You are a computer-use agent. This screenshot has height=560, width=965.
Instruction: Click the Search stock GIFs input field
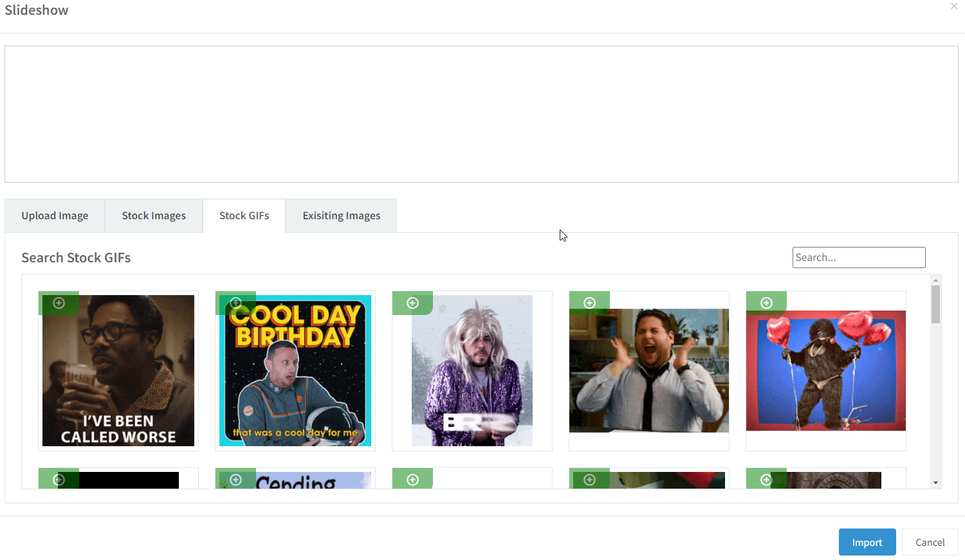coord(859,257)
